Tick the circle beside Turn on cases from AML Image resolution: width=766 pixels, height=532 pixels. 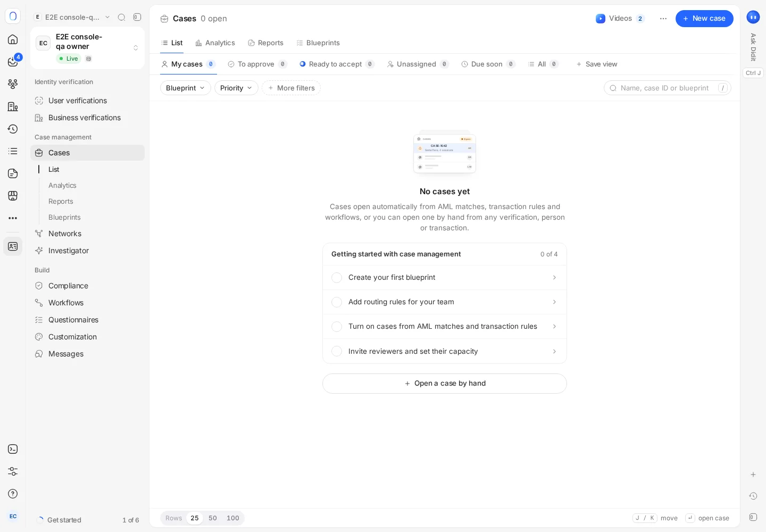click(x=337, y=327)
